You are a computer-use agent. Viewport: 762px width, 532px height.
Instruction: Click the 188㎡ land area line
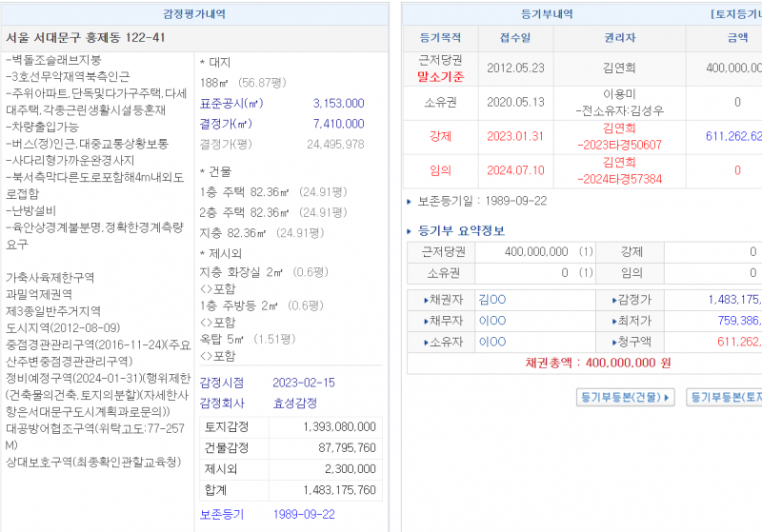243,83
